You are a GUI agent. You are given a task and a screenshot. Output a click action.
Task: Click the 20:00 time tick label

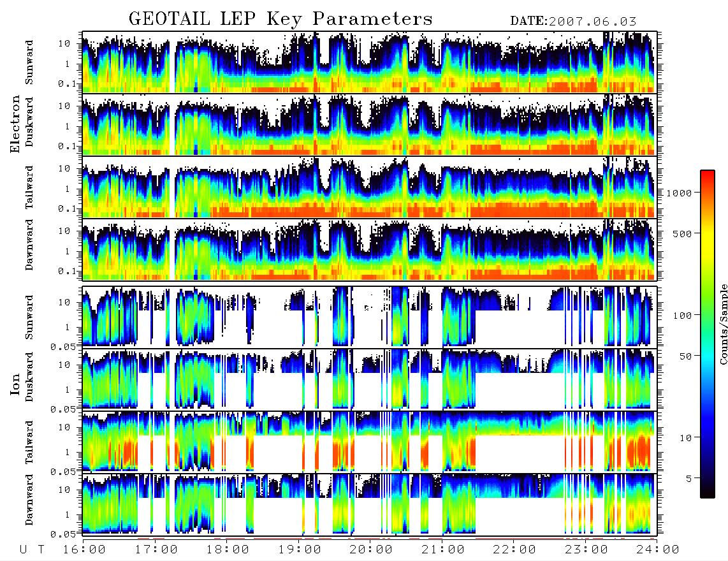tap(371, 550)
